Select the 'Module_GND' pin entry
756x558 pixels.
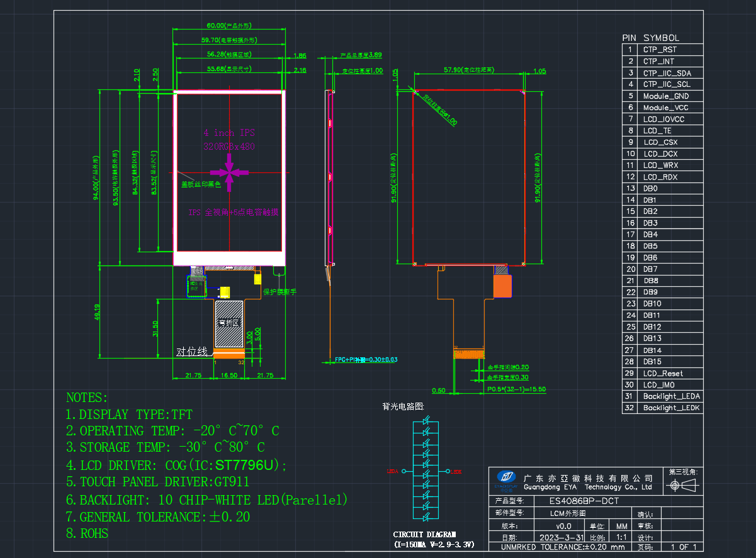click(666, 96)
